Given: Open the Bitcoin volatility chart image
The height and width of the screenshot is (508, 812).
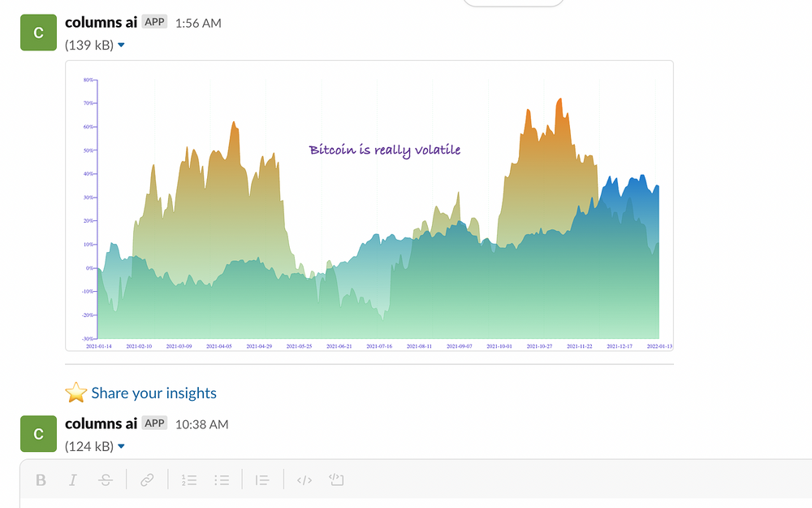Looking at the screenshot, I should point(369,206).
